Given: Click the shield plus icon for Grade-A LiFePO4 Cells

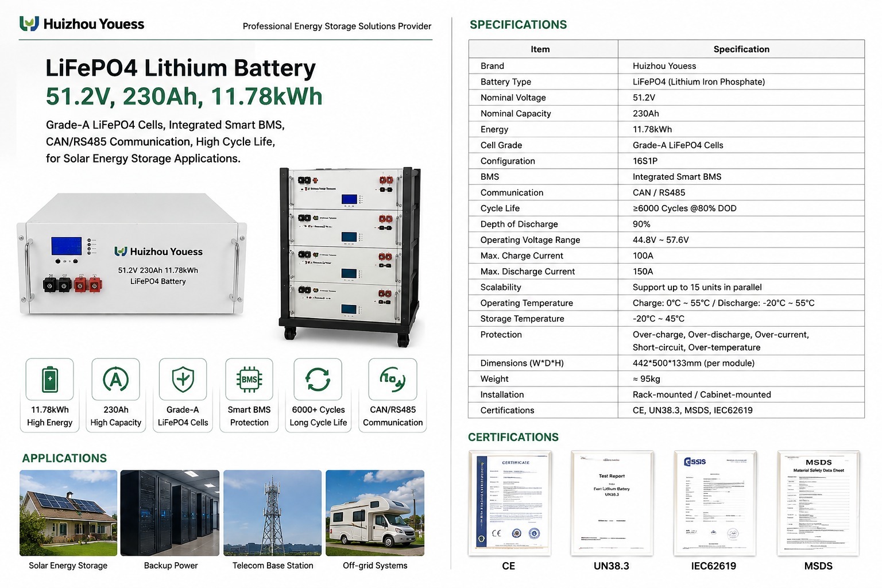Looking at the screenshot, I should click(183, 379).
